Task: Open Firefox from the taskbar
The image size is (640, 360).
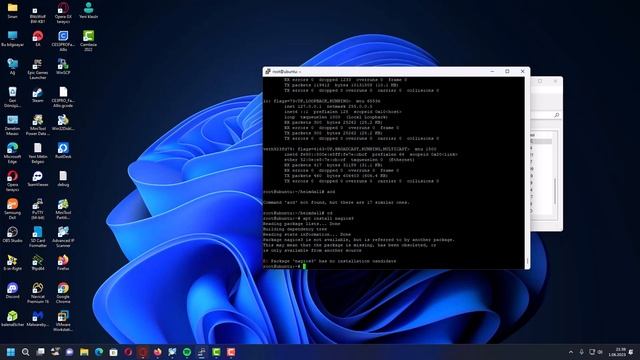Action: point(158,352)
